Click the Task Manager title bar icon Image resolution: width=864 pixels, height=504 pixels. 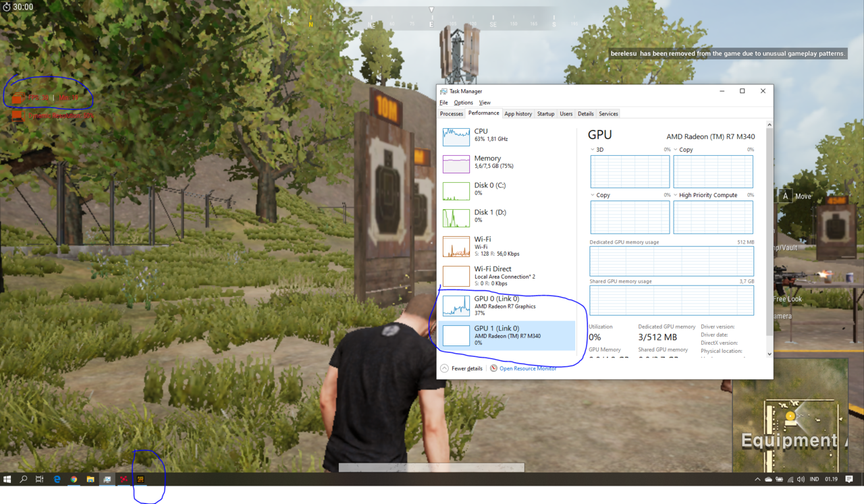pyautogui.click(x=443, y=91)
